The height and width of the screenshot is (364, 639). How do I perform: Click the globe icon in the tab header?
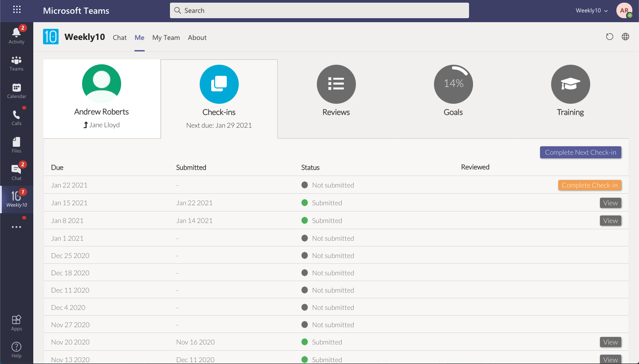coord(625,37)
